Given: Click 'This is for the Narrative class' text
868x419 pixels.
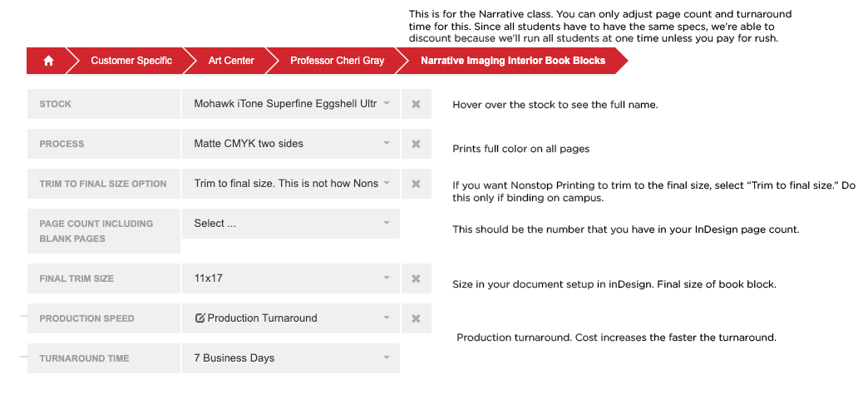Looking at the screenshot, I should pyautogui.click(x=600, y=26).
